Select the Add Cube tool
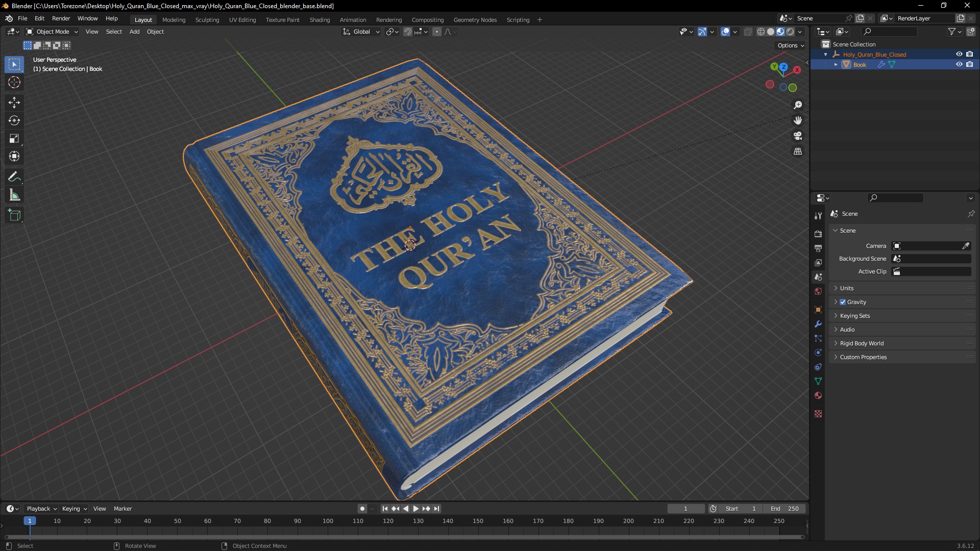 click(x=14, y=215)
